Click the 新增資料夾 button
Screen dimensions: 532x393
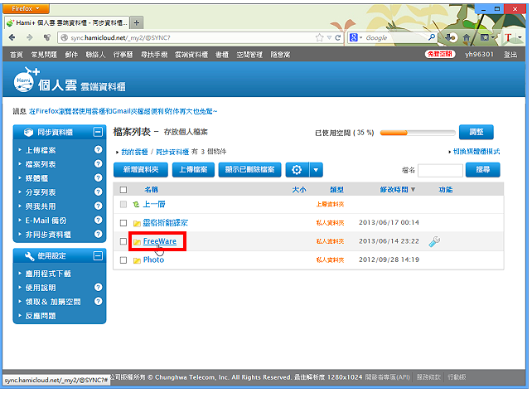tap(141, 170)
